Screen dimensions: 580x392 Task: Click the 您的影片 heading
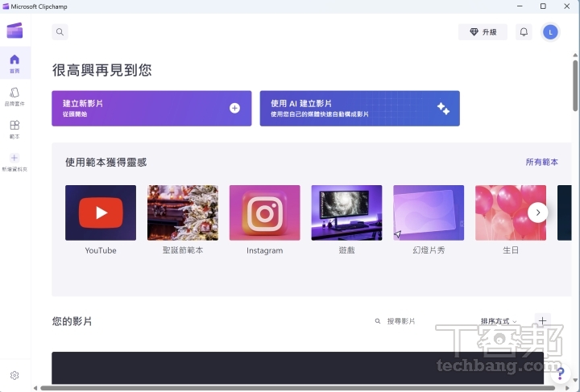point(72,321)
